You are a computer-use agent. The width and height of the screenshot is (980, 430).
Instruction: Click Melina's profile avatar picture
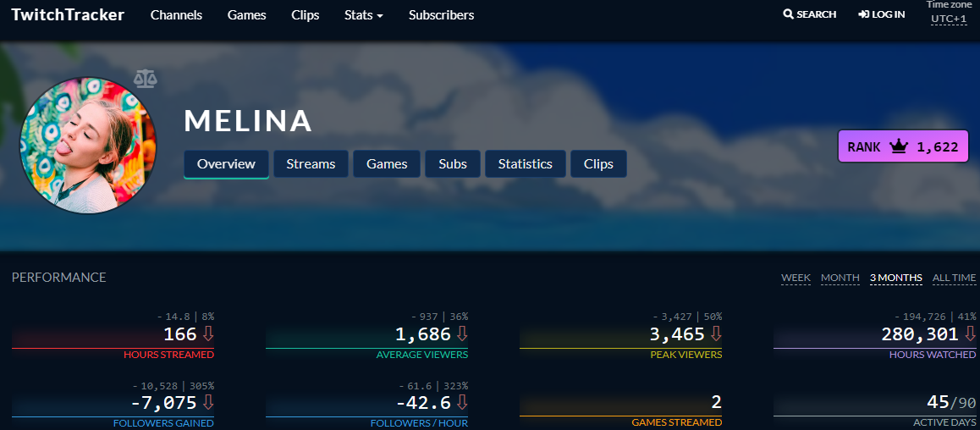pos(88,146)
